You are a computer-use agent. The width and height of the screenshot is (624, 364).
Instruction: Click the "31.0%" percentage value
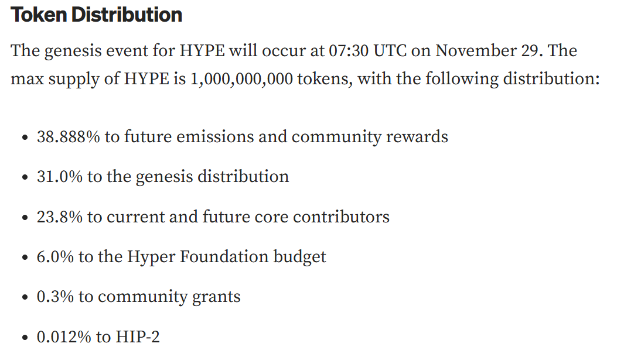coord(59,177)
